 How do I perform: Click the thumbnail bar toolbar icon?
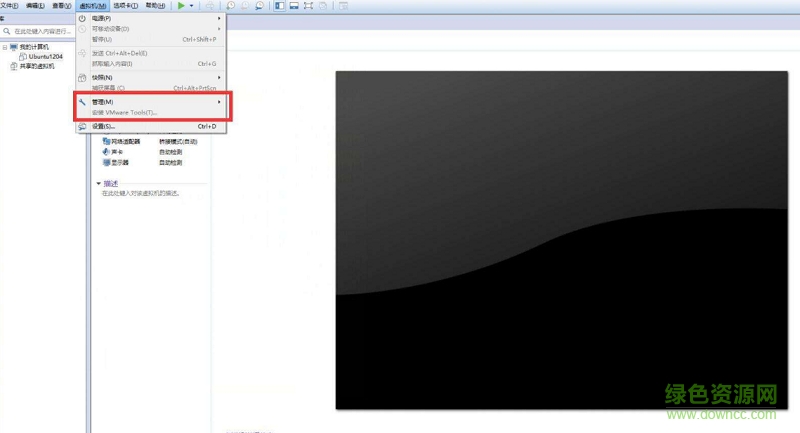(294, 6)
